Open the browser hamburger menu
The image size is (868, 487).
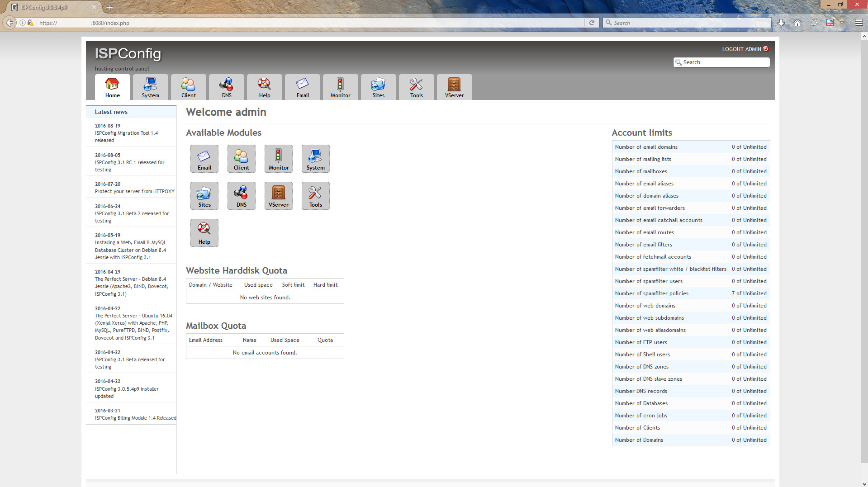(x=859, y=23)
